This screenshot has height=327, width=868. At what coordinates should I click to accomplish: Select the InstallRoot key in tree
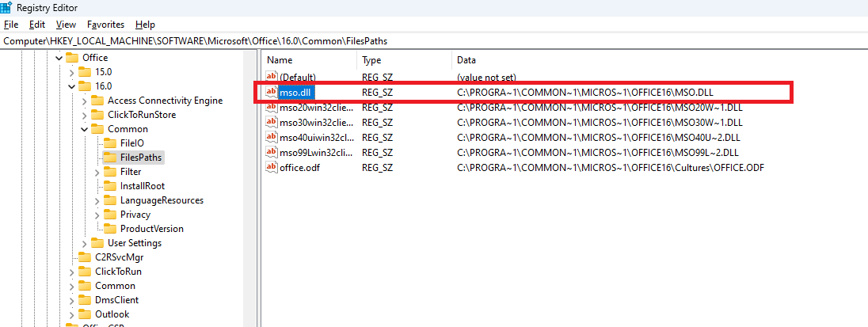(142, 186)
